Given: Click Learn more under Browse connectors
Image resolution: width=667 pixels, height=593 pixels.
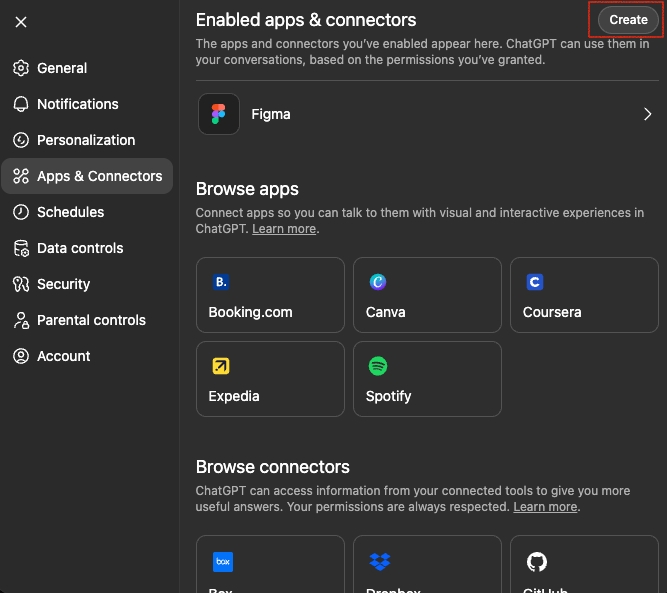Looking at the screenshot, I should [545, 507].
